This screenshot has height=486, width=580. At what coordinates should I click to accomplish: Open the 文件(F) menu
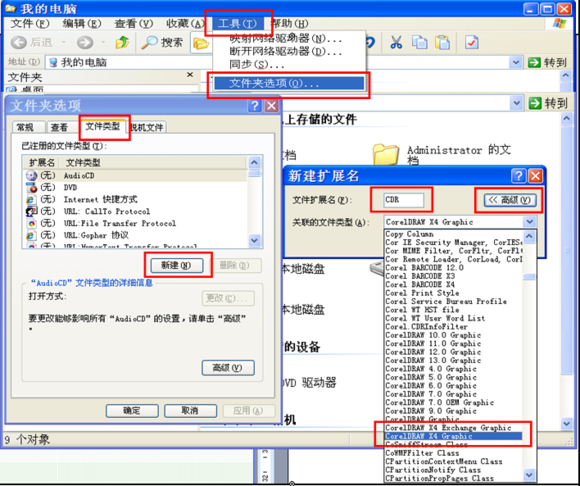(30, 24)
